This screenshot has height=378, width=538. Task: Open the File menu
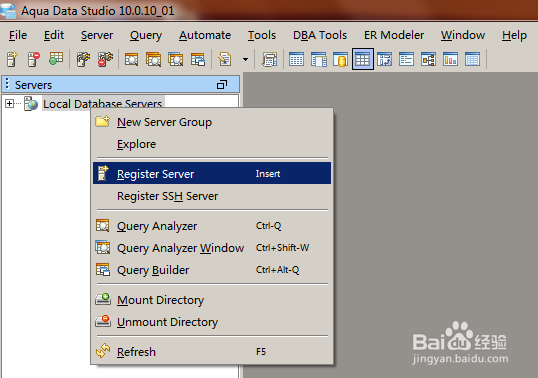pos(18,35)
